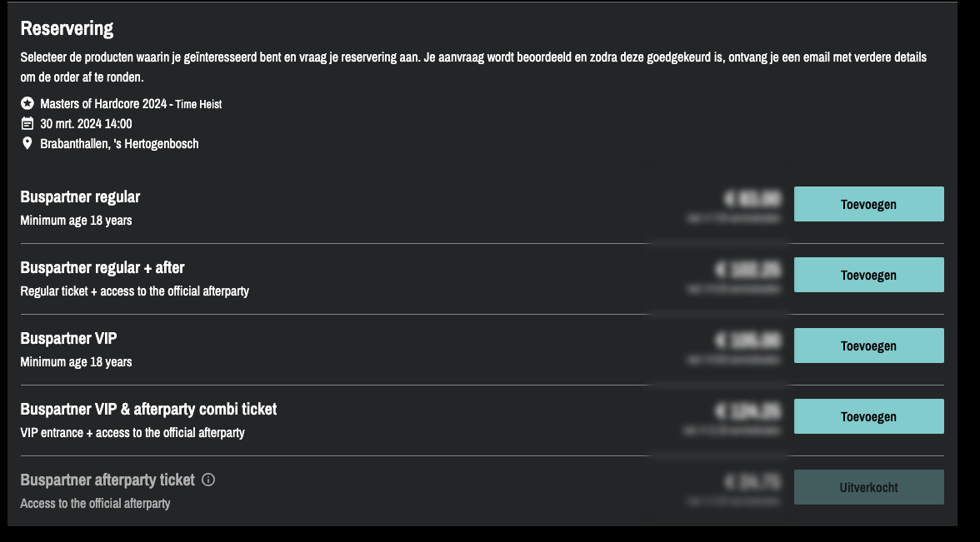Screen dimensions: 980x542
Task: Click the Brabanthallen, 's Hertogenbosch venue text
Action: (x=119, y=144)
